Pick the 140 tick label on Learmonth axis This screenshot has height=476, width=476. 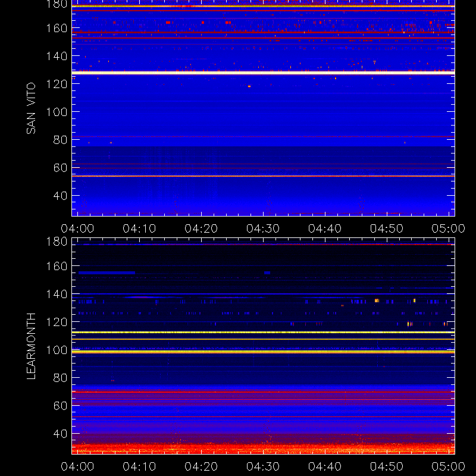pyautogui.click(x=57, y=294)
